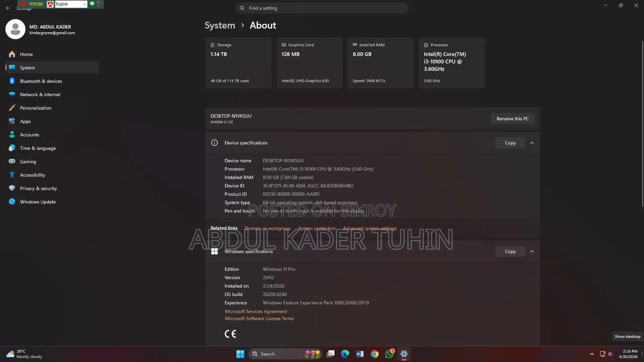Click the DESKTOP-N1VKSUU device name value

click(283, 160)
